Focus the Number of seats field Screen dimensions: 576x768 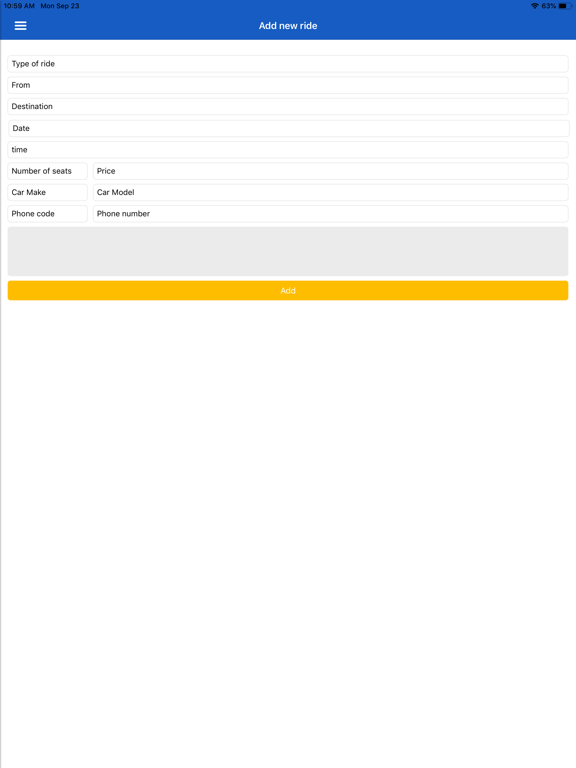48,171
